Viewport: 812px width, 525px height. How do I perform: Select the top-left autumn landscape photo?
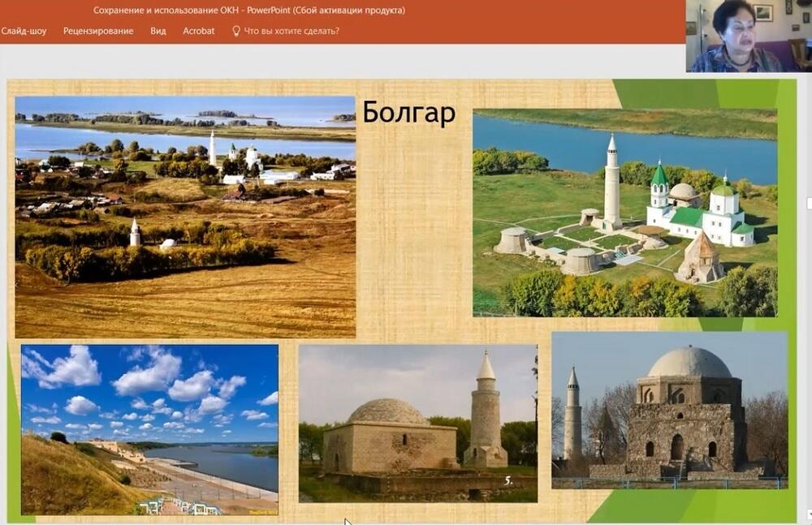coord(185,217)
